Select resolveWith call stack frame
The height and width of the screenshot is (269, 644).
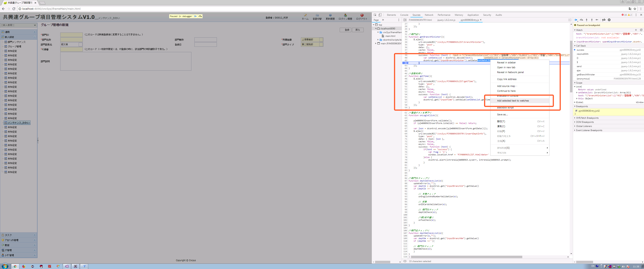point(608,54)
